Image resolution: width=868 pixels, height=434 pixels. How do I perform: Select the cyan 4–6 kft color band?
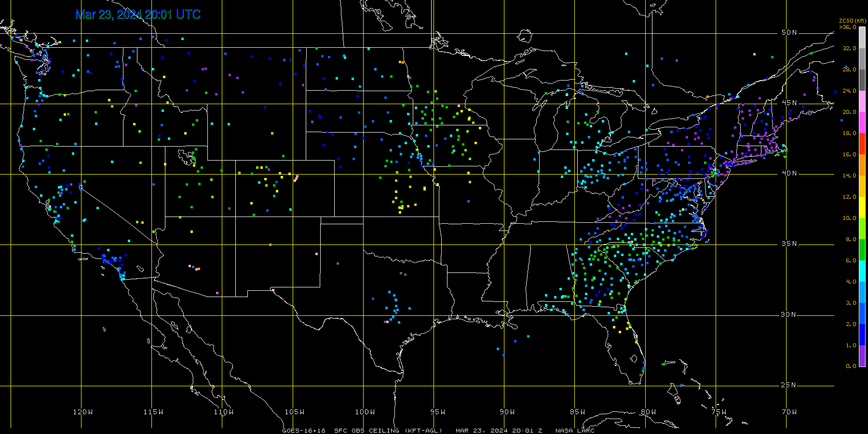tap(862, 271)
